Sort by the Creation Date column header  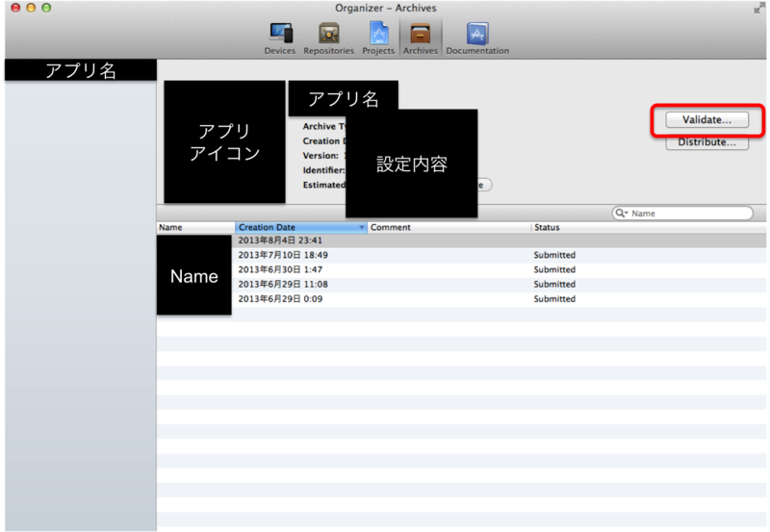(x=300, y=227)
